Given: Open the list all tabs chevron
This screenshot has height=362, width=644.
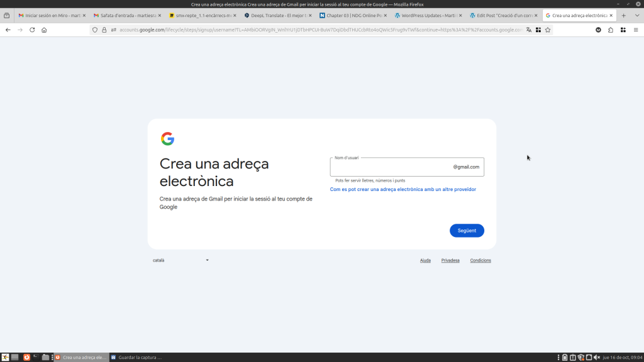Looking at the screenshot, I should pyautogui.click(x=636, y=15).
